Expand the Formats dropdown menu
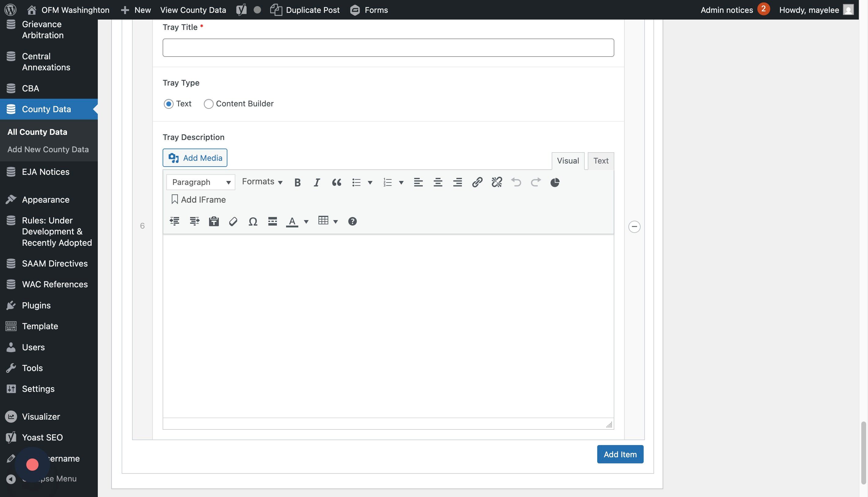Screen dimensions: 868x497 [262, 182]
